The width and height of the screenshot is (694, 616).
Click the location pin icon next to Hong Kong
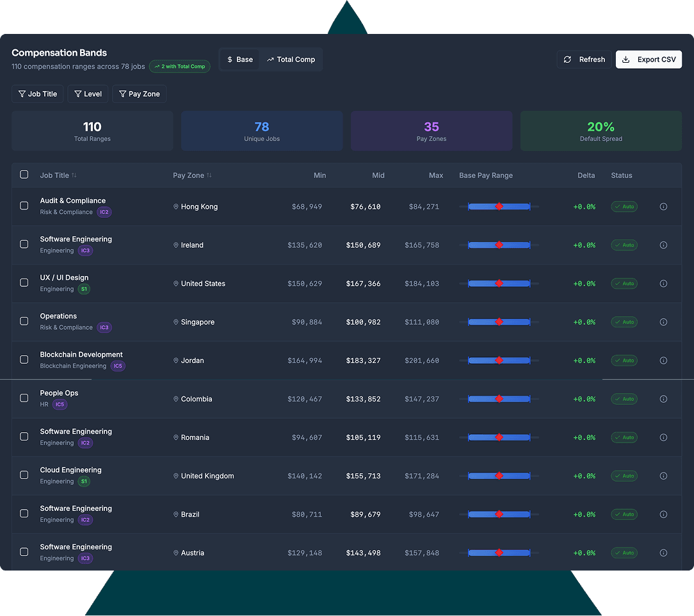tap(175, 206)
